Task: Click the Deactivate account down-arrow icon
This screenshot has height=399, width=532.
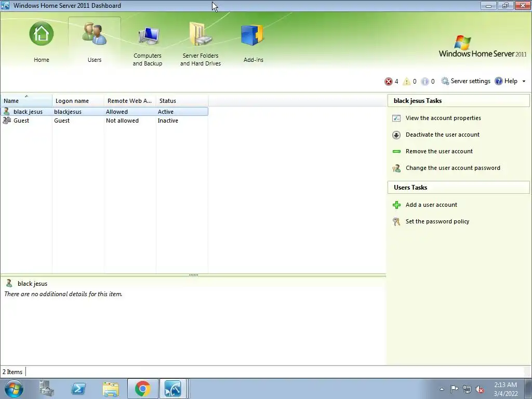Action: coord(396,135)
